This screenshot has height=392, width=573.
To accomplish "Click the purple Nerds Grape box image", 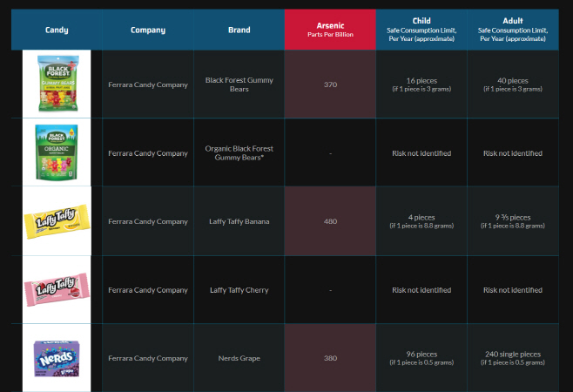I will 57,358.
